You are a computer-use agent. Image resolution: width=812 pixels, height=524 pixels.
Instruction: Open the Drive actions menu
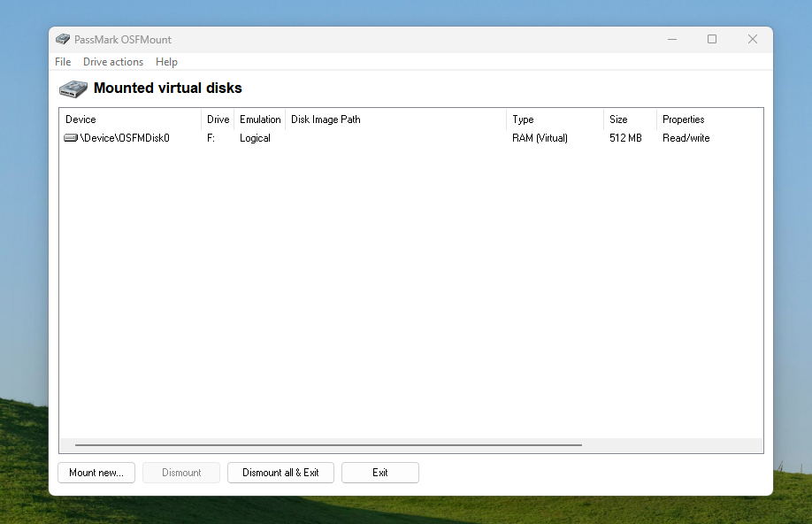[113, 62]
